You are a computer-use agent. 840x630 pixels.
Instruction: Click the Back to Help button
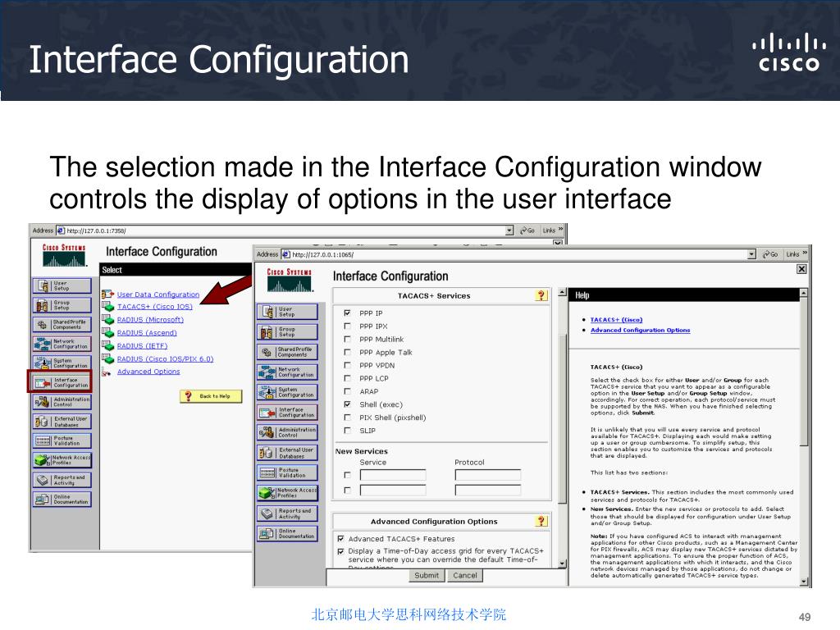(x=211, y=396)
